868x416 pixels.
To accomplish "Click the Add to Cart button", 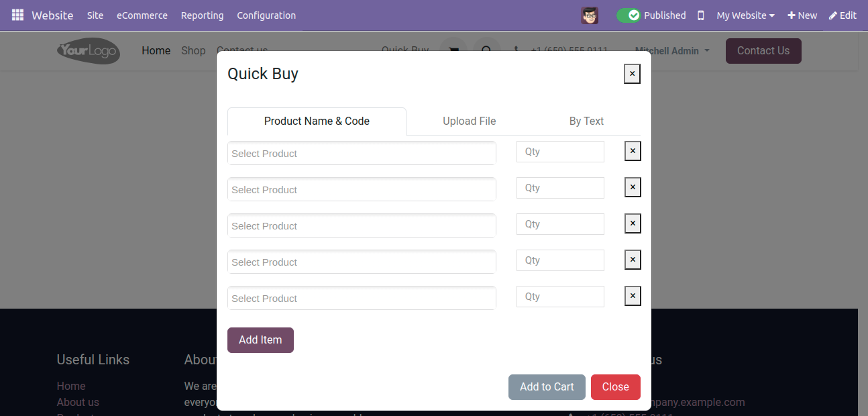I will [547, 387].
